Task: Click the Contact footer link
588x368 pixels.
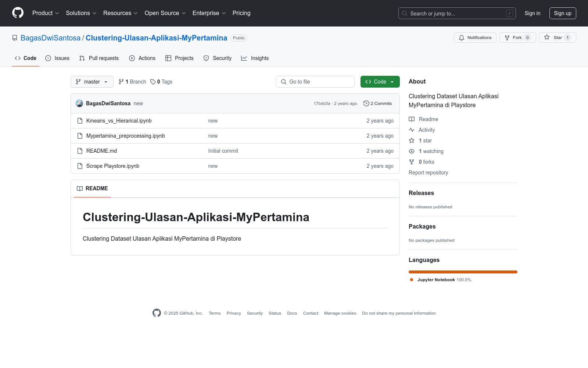Action: 311,313
